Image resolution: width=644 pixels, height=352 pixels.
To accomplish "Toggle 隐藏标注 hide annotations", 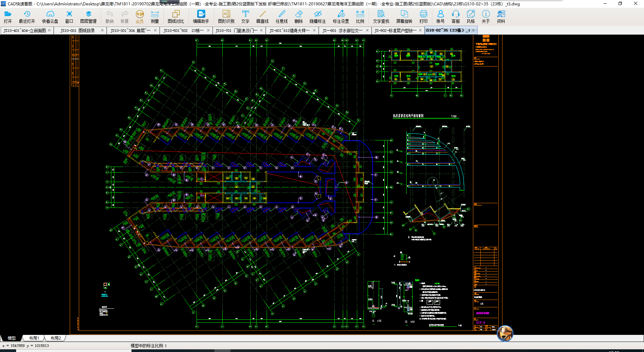I will pos(318,17).
